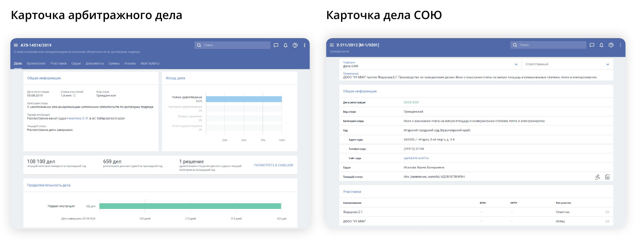Open notifications bell in СОЮ card
The image size is (644, 241).
pos(602,45)
